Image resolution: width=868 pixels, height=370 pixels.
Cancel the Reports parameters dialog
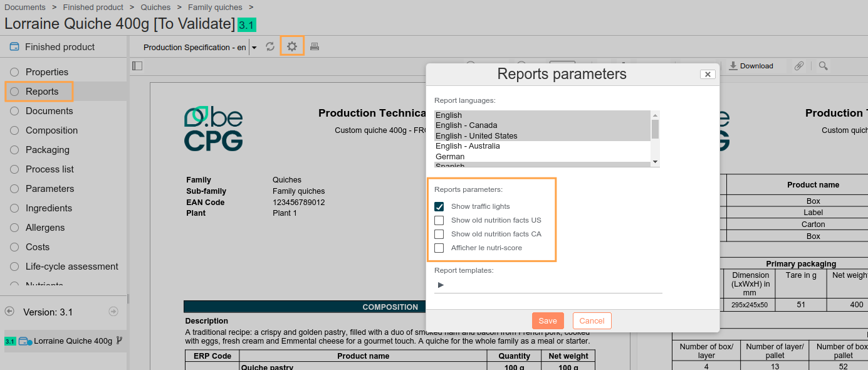pyautogui.click(x=592, y=320)
